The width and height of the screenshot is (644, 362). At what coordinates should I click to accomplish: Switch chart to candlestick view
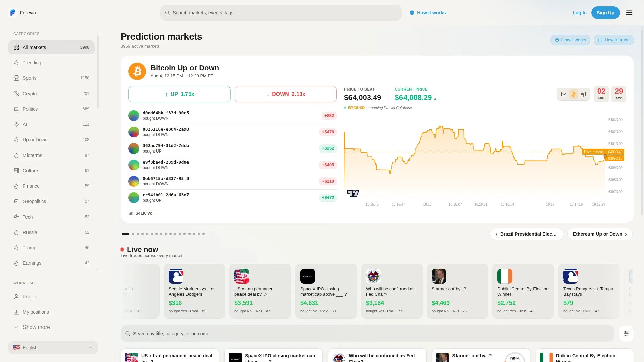click(584, 94)
